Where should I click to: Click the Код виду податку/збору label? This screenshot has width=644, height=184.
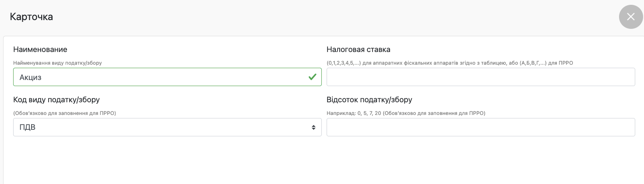(56, 100)
